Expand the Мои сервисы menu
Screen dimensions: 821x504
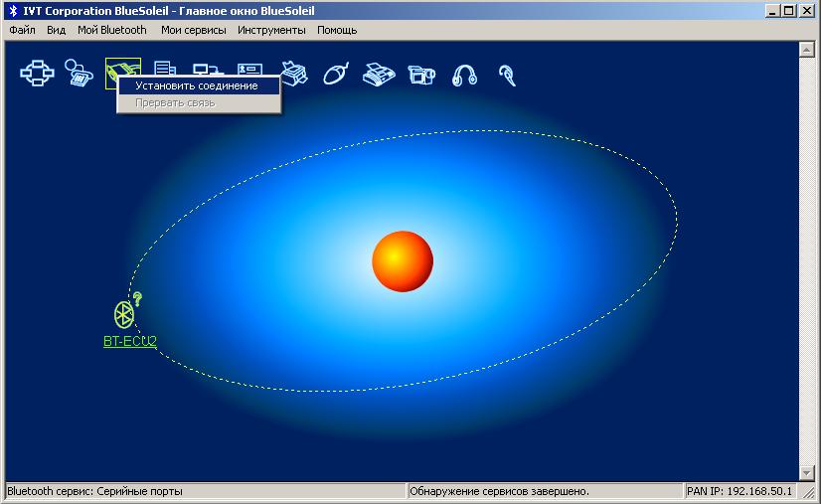(x=194, y=30)
